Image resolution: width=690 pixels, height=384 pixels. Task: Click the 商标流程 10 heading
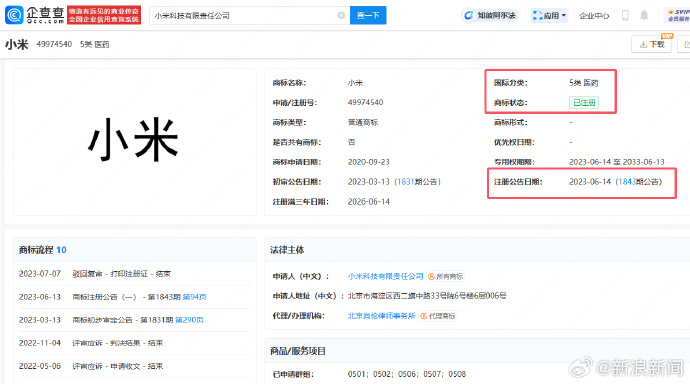[42, 250]
